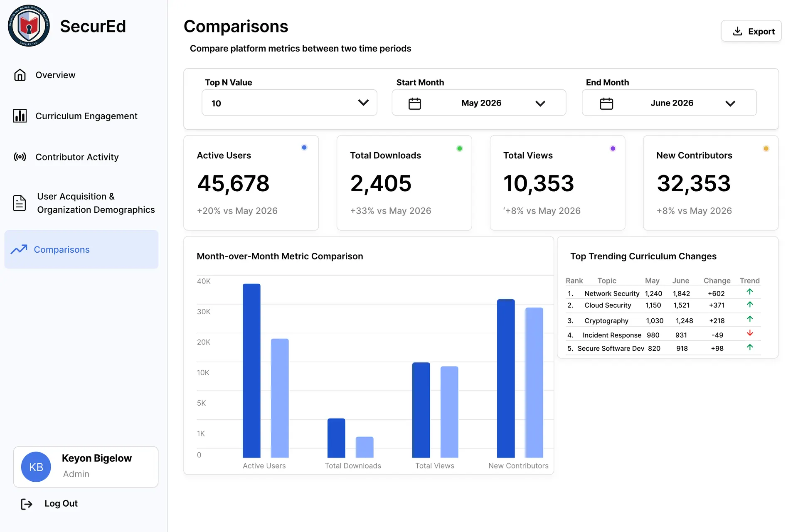Viewport: 798px width, 532px height.
Task: Click the dark blue Total Views bar
Action: point(421,410)
